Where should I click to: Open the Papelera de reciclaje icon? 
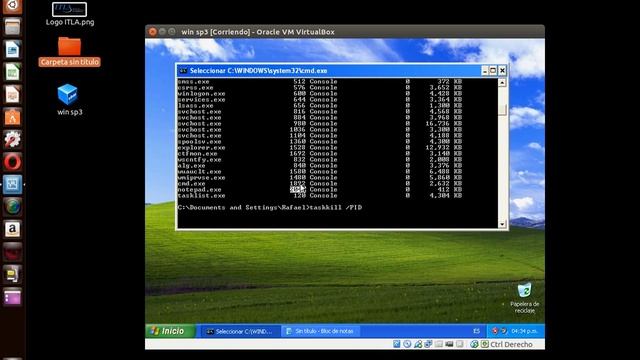(x=524, y=298)
